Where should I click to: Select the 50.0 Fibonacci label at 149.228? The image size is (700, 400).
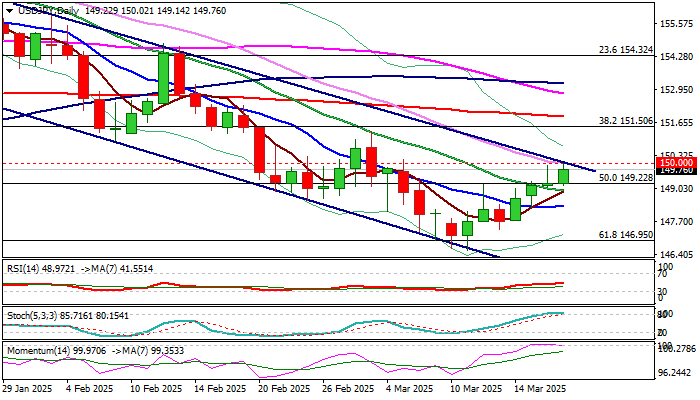(x=625, y=178)
